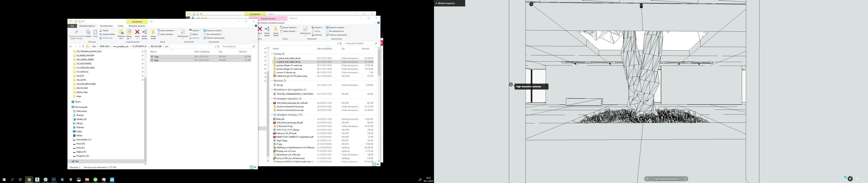868x183 pixels.
Task: Open the model layers inspector icon
Action: click(850, 179)
